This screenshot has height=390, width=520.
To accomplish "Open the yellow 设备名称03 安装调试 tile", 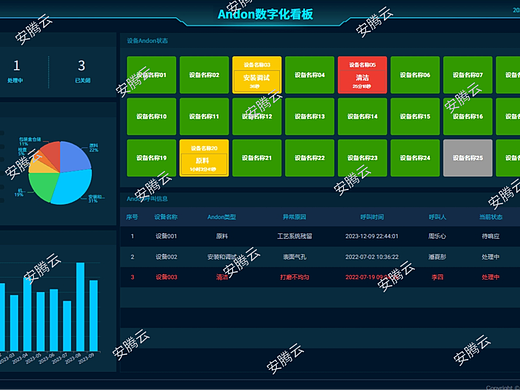I will pos(257,75).
